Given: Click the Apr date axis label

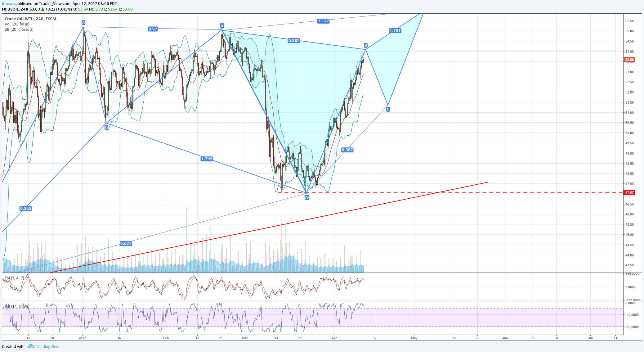Looking at the screenshot, I should (334, 338).
